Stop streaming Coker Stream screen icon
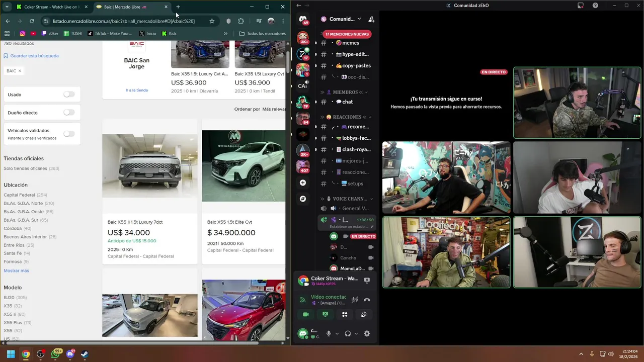 (367, 280)
